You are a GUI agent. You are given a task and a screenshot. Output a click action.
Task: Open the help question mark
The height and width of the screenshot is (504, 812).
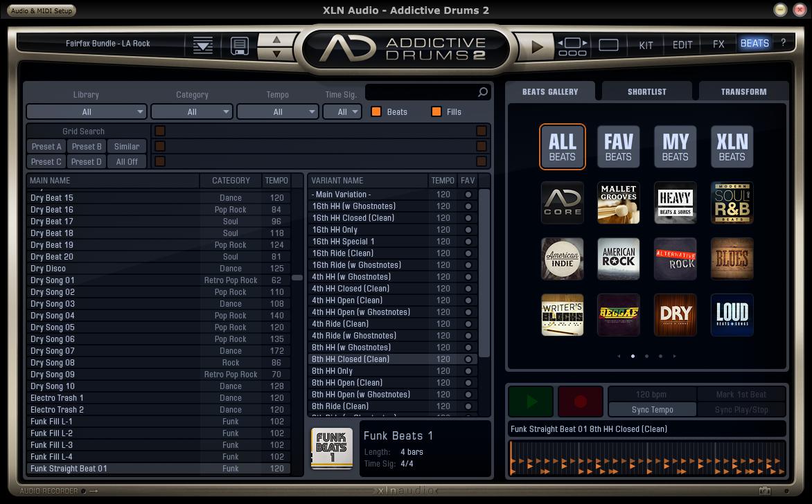tap(783, 43)
